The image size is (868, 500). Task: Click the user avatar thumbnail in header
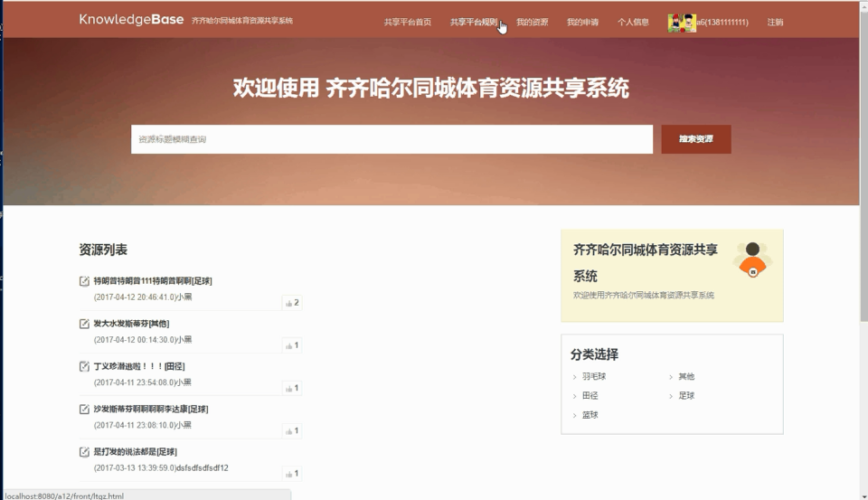(682, 23)
